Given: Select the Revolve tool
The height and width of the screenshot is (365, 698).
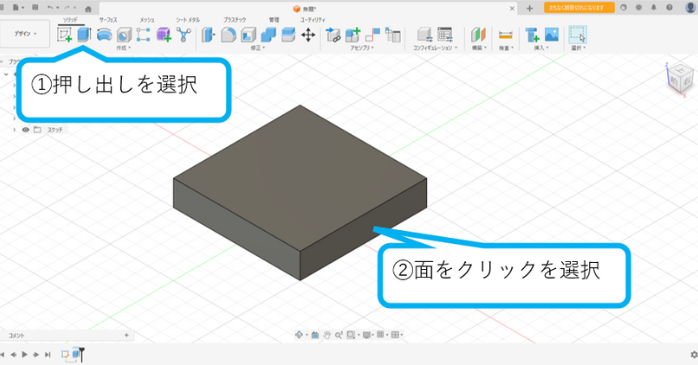Looking at the screenshot, I should click(x=104, y=35).
